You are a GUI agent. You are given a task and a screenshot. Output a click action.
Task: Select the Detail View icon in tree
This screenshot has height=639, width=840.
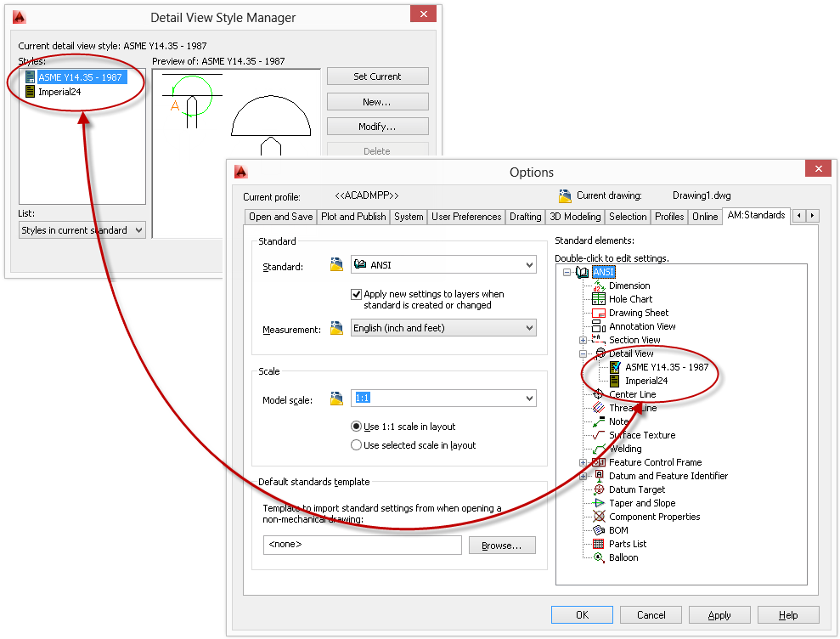[600, 353]
